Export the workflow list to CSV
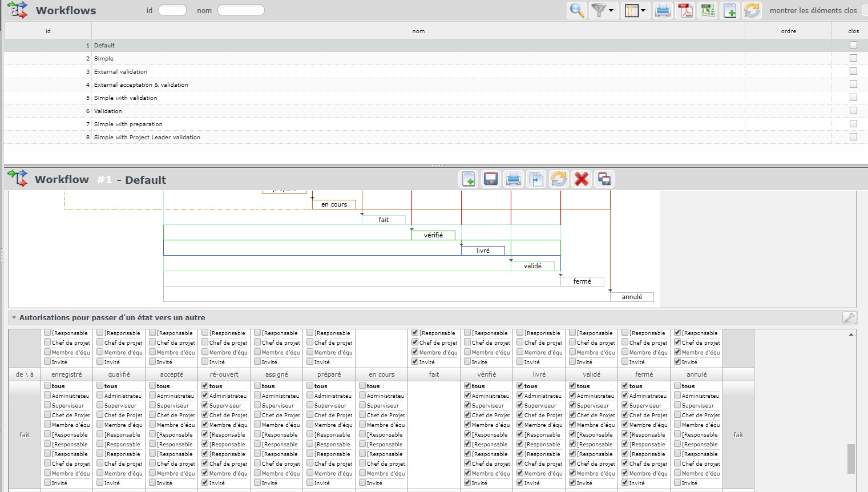868x492 pixels. click(x=708, y=10)
